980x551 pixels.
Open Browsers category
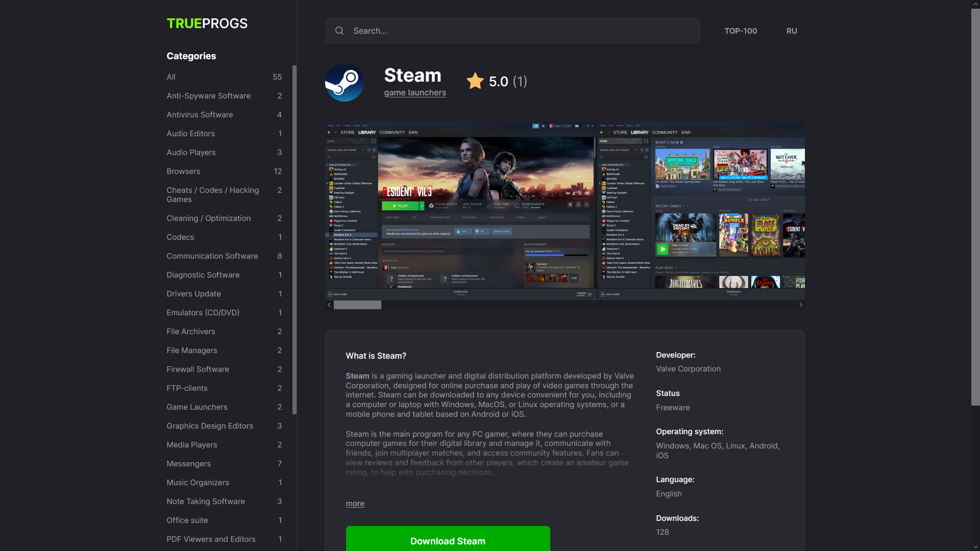224,171
